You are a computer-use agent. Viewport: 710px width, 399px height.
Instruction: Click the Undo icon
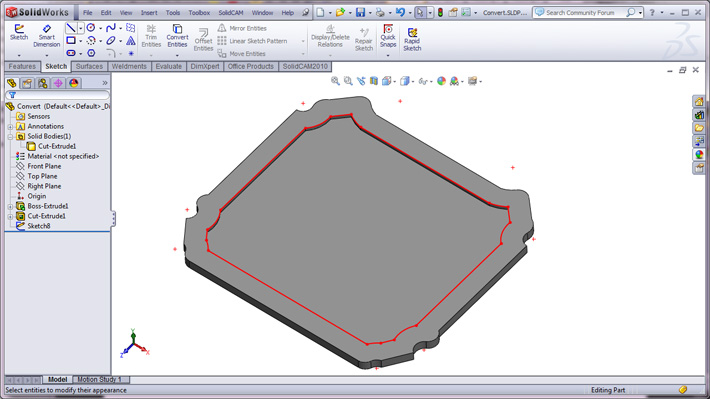coord(400,13)
